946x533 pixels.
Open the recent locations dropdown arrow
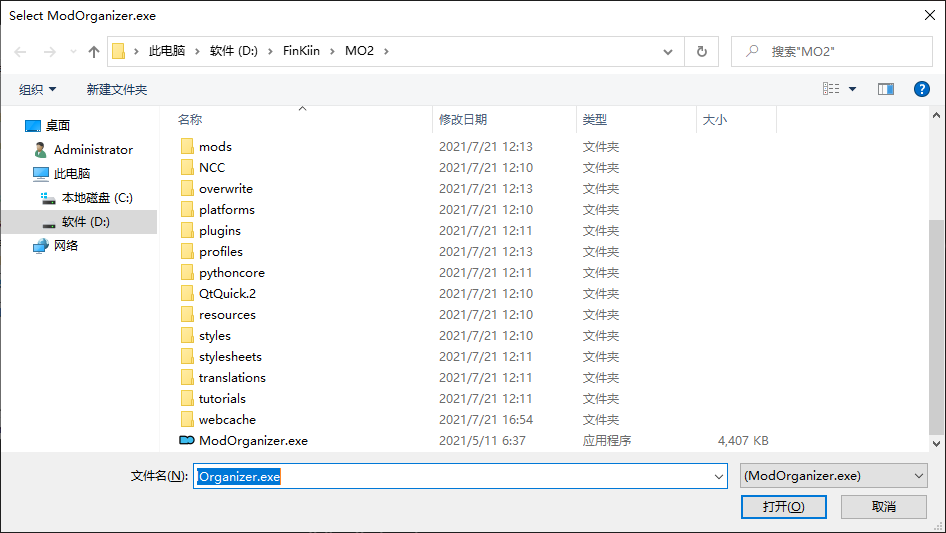[x=73, y=52]
